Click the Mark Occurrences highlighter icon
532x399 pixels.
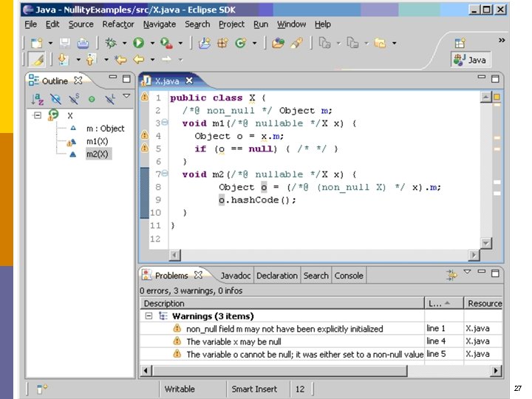click(36, 60)
